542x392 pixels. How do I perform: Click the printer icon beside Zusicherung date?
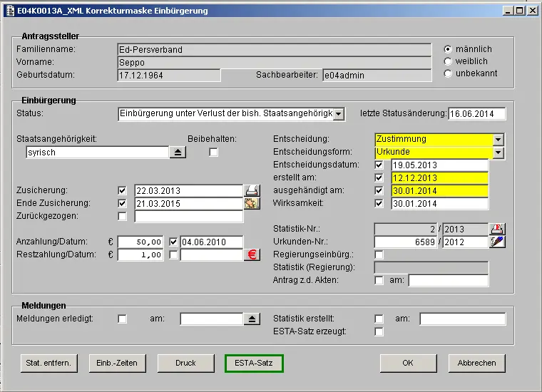pos(252,190)
